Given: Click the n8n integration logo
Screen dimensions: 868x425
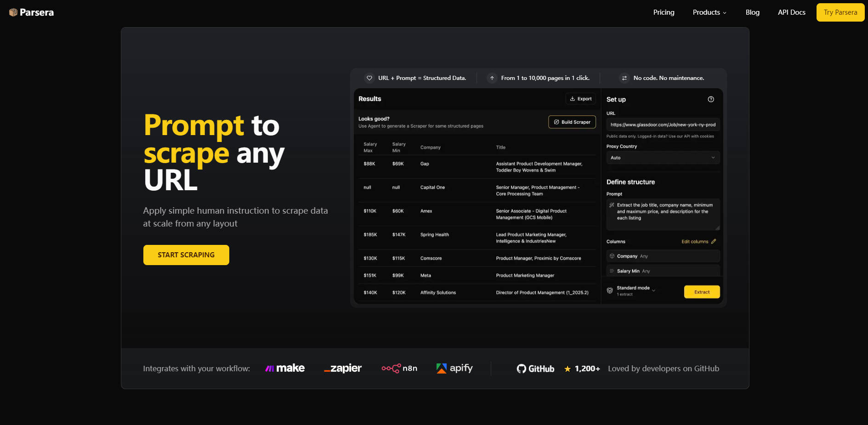Looking at the screenshot, I should pos(399,368).
